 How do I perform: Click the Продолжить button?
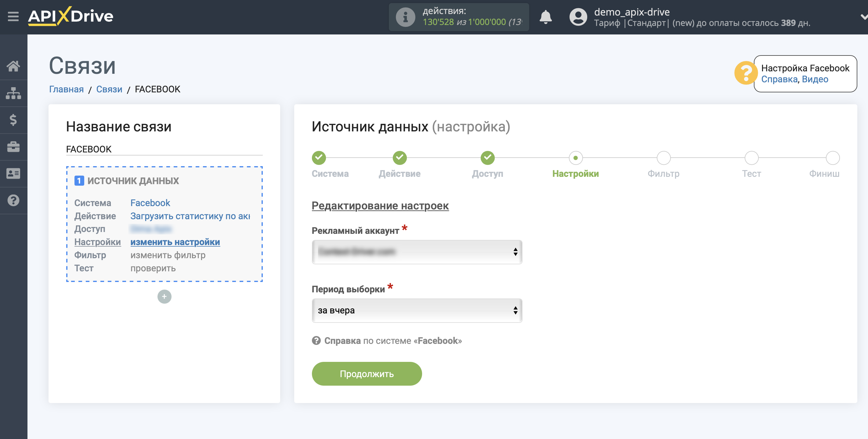367,373
